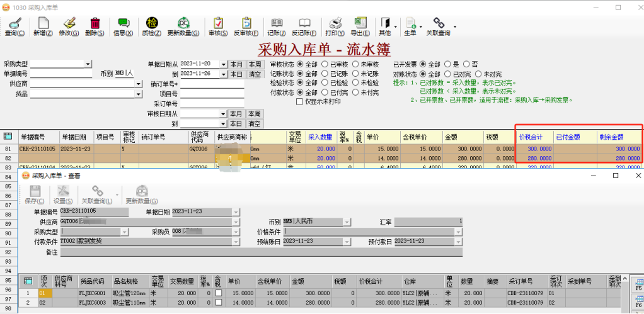The width and height of the screenshot is (644, 314).
Task: Click the 删除 trash can icon
Action: point(95,23)
